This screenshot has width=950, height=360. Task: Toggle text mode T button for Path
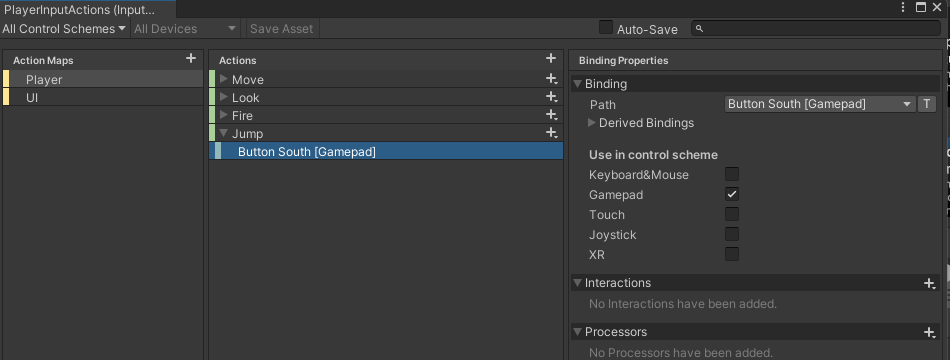(926, 104)
